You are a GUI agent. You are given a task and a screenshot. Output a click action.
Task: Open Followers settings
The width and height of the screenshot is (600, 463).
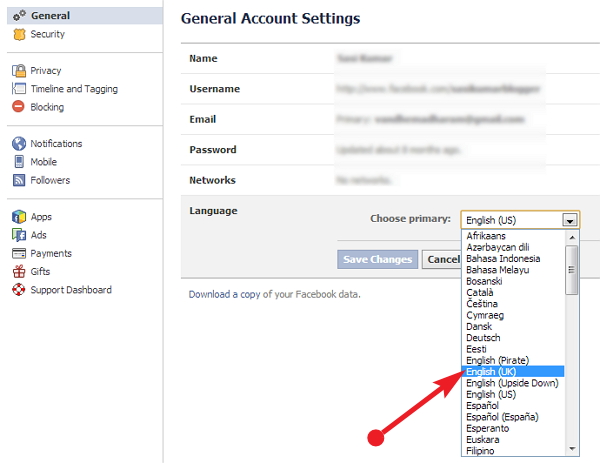click(50, 180)
